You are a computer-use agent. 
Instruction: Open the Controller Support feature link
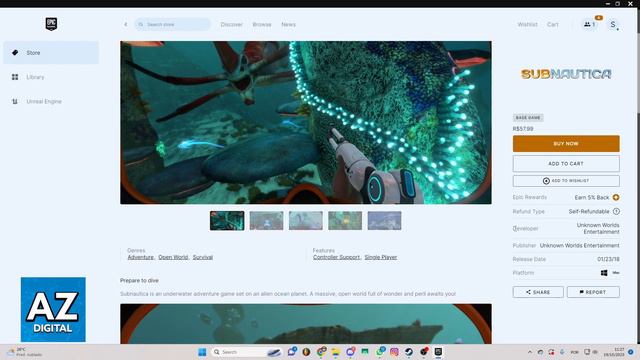click(337, 257)
